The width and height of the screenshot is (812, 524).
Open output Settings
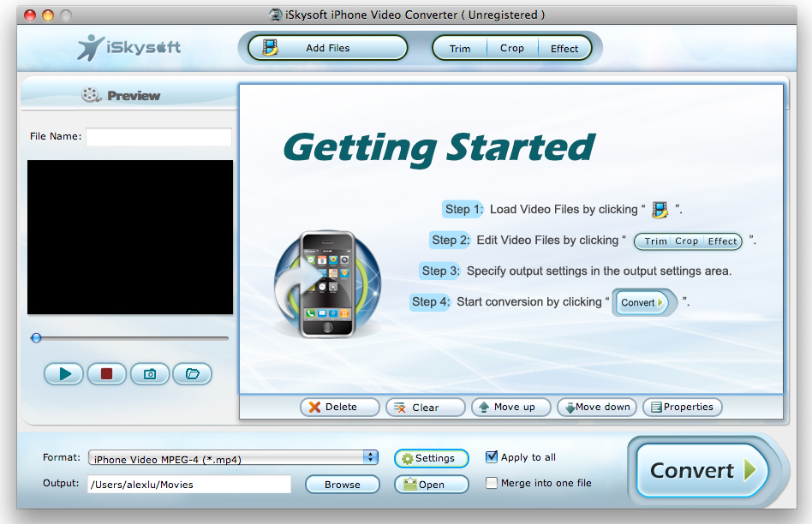[x=432, y=458]
